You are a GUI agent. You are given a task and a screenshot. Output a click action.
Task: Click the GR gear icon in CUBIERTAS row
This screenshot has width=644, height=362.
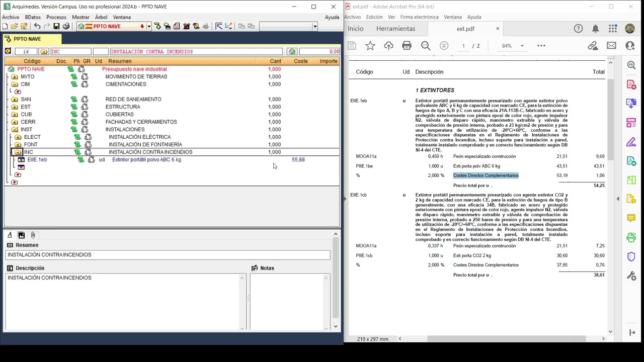pos(85,115)
